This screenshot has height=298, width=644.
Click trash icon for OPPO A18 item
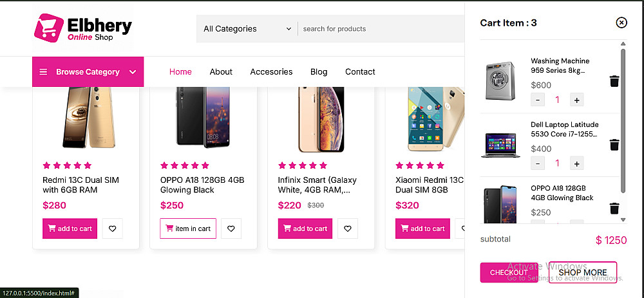tap(614, 208)
